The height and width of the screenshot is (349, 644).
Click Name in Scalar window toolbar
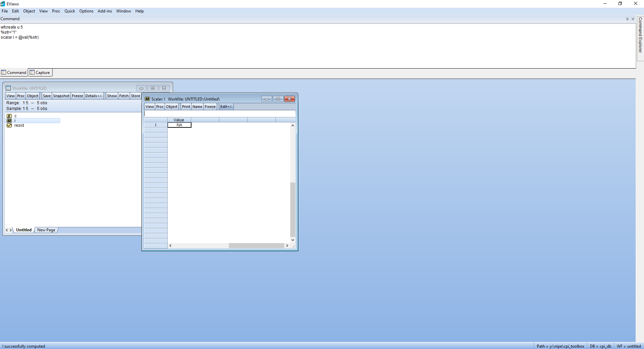point(198,107)
